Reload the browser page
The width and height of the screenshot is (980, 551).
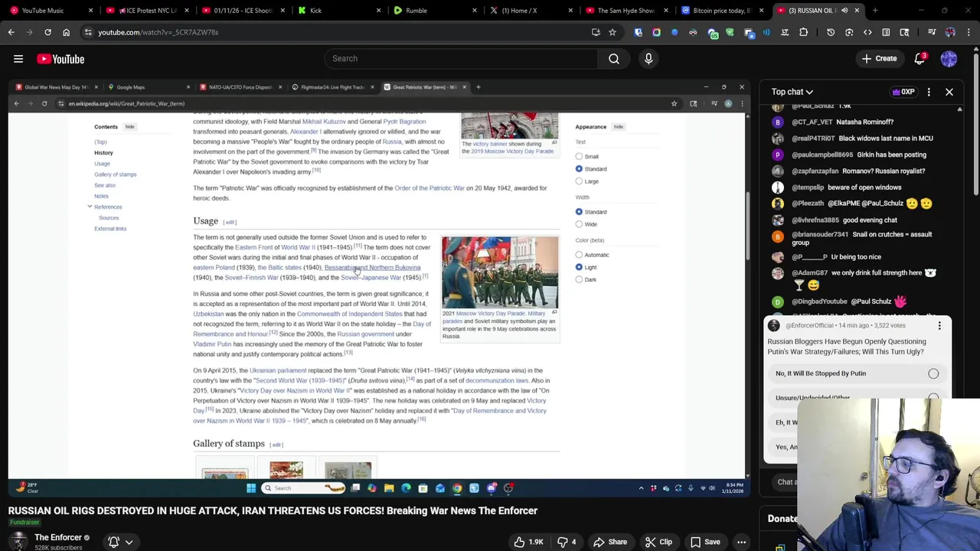47,32
